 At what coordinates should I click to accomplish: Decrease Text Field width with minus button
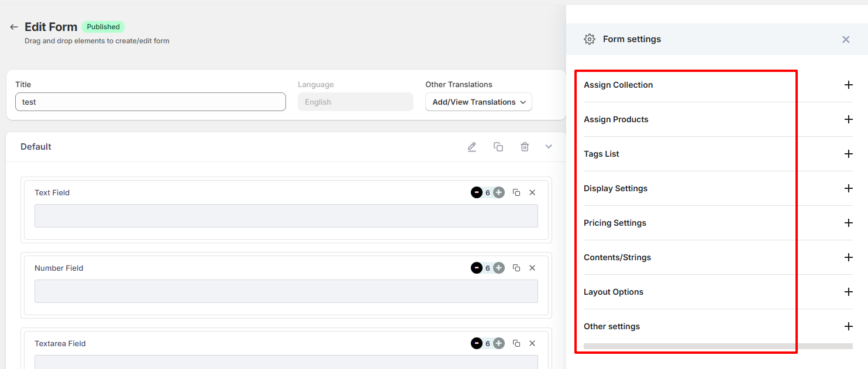point(477,192)
